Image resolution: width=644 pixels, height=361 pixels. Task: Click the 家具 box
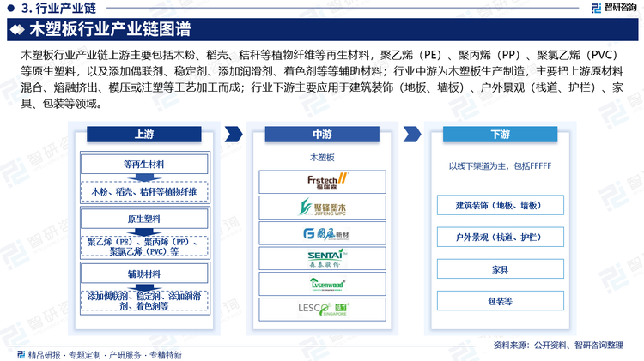point(501,269)
